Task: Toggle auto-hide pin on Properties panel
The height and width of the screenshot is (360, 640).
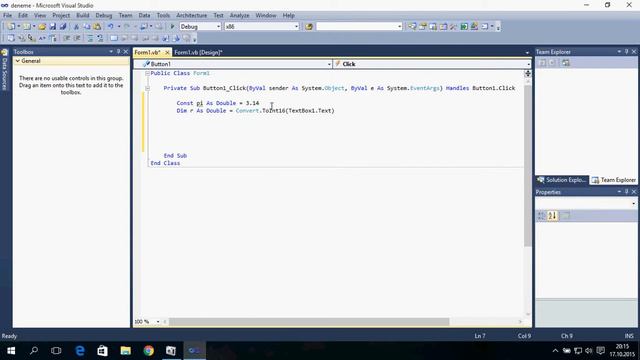Action: (627, 192)
